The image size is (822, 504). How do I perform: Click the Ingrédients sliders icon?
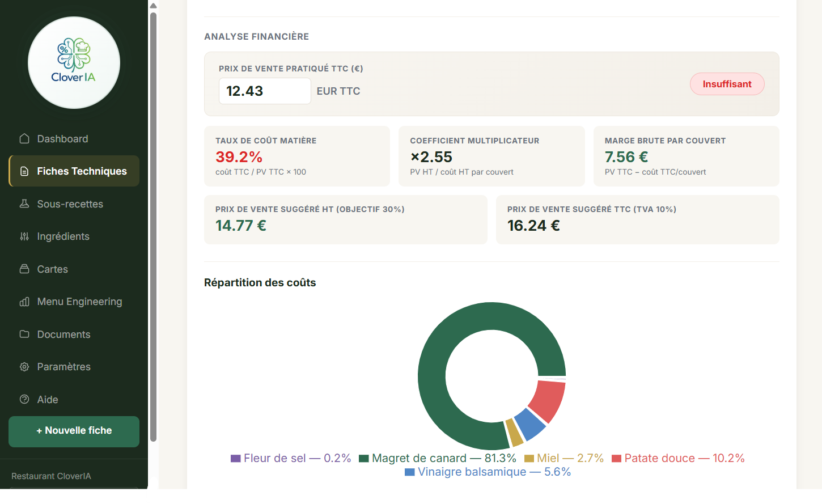tap(24, 236)
